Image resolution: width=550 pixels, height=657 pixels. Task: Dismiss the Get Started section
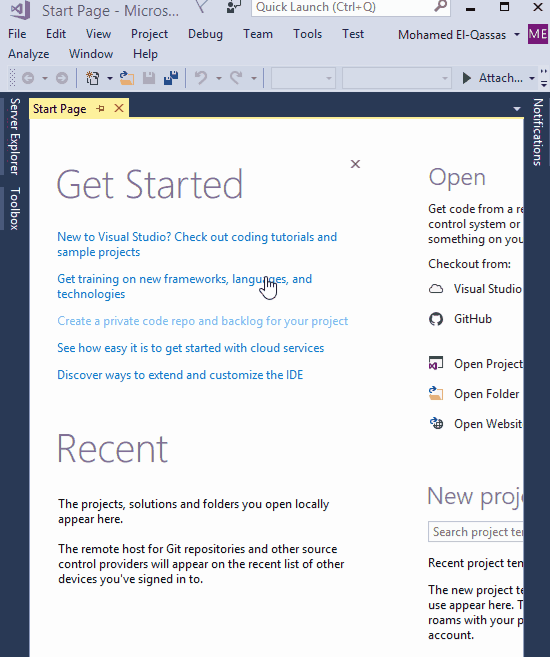click(x=355, y=164)
